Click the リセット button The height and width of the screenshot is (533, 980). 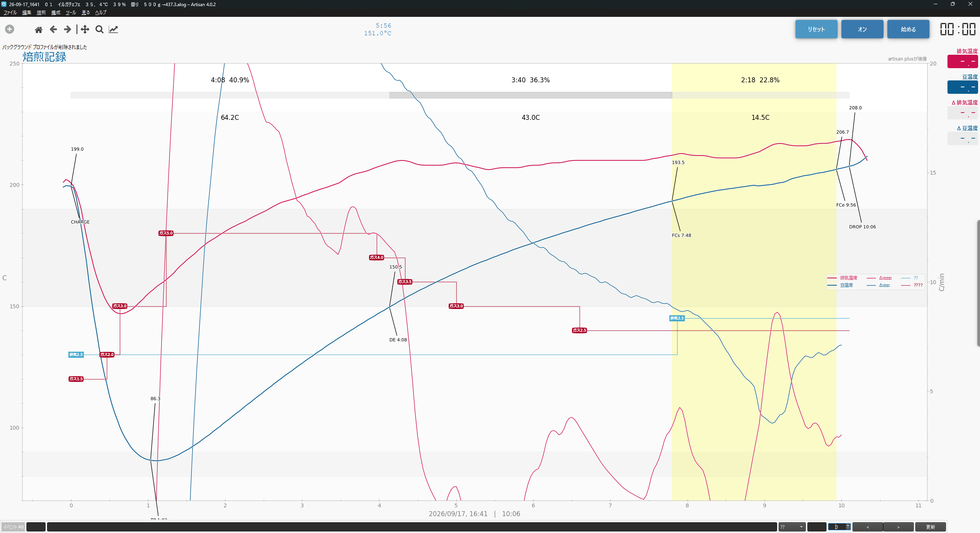tap(816, 29)
